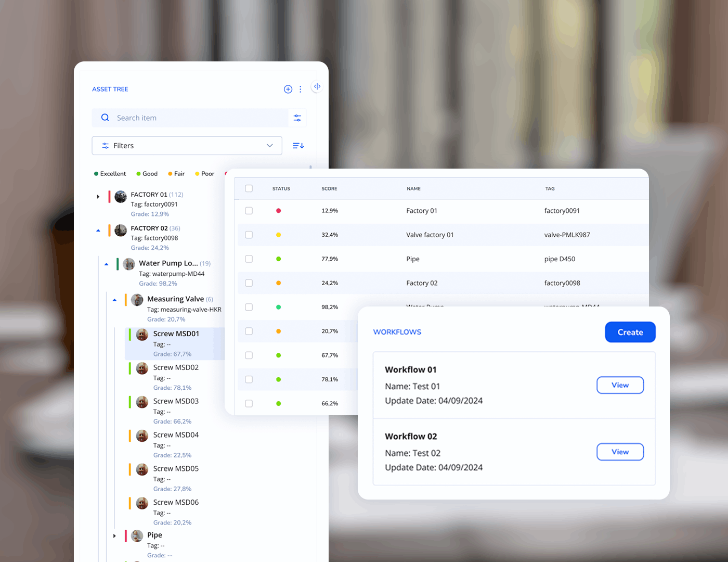Viewport: 728px width, 562px height.
Task: Open the three-dot more options menu
Action: [301, 89]
